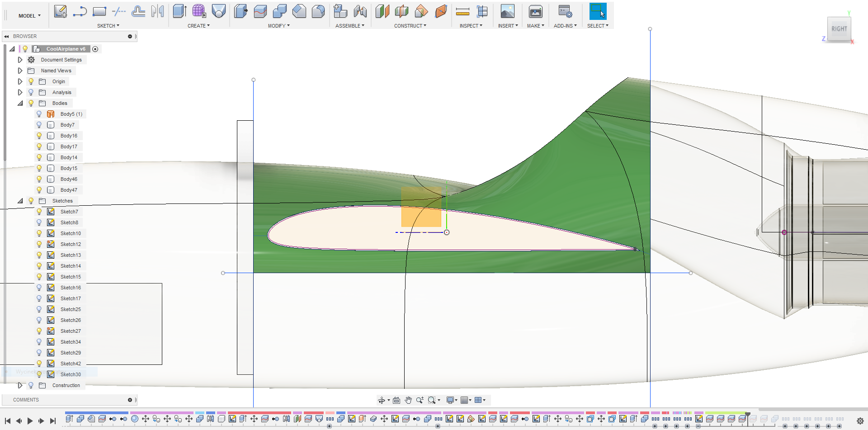Click the 3D Print make icon

point(536,11)
